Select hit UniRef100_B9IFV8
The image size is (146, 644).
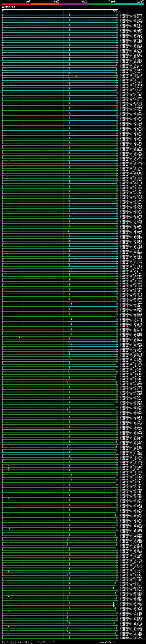pos(131,50)
